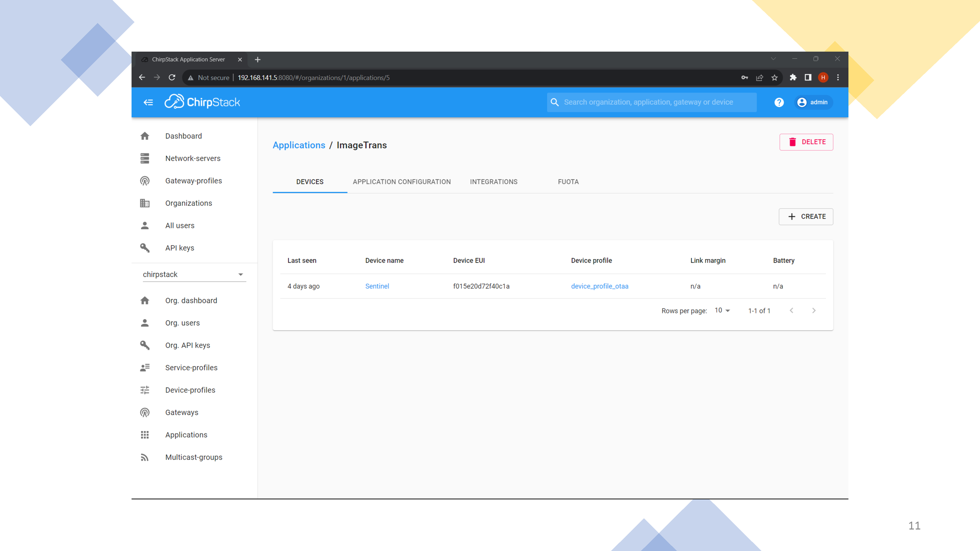The image size is (980, 551).
Task: Click the All users person icon
Action: pos(145,225)
